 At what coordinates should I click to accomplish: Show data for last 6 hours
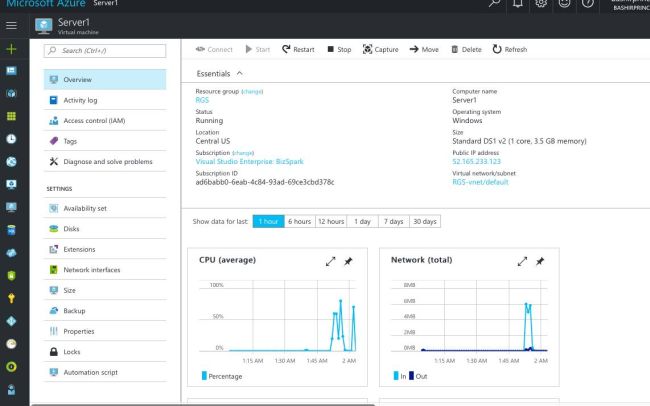click(x=300, y=221)
